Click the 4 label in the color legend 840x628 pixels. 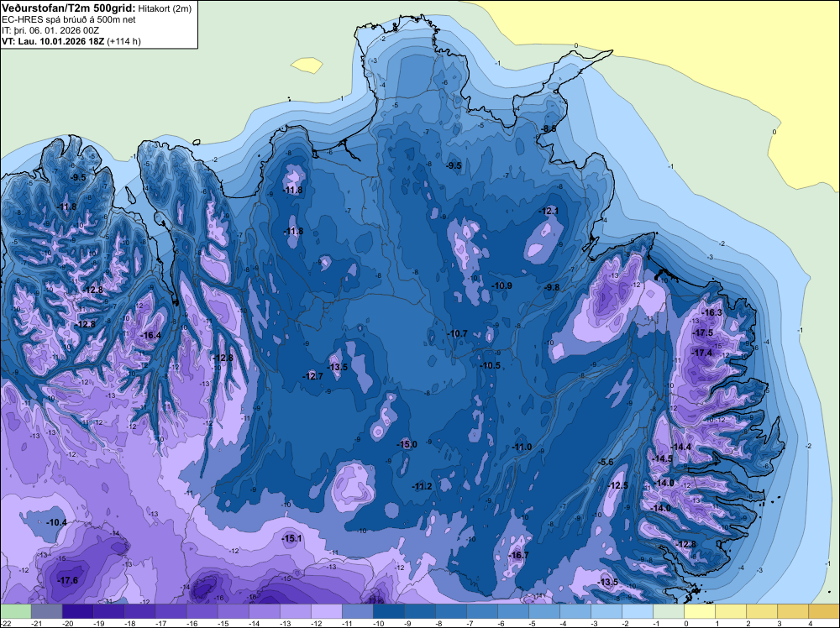(810, 623)
